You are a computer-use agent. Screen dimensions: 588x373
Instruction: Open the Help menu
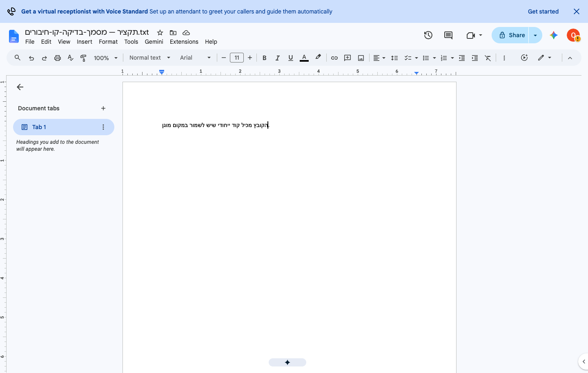211,42
